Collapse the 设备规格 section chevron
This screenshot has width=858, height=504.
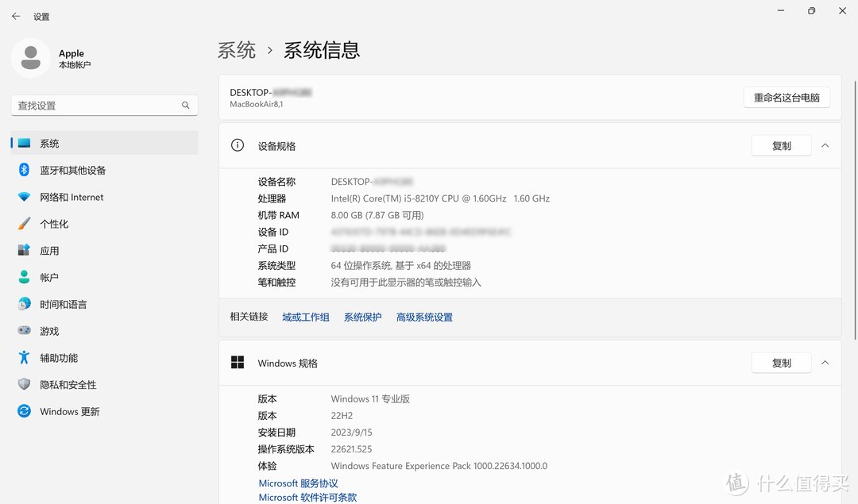[x=825, y=145]
